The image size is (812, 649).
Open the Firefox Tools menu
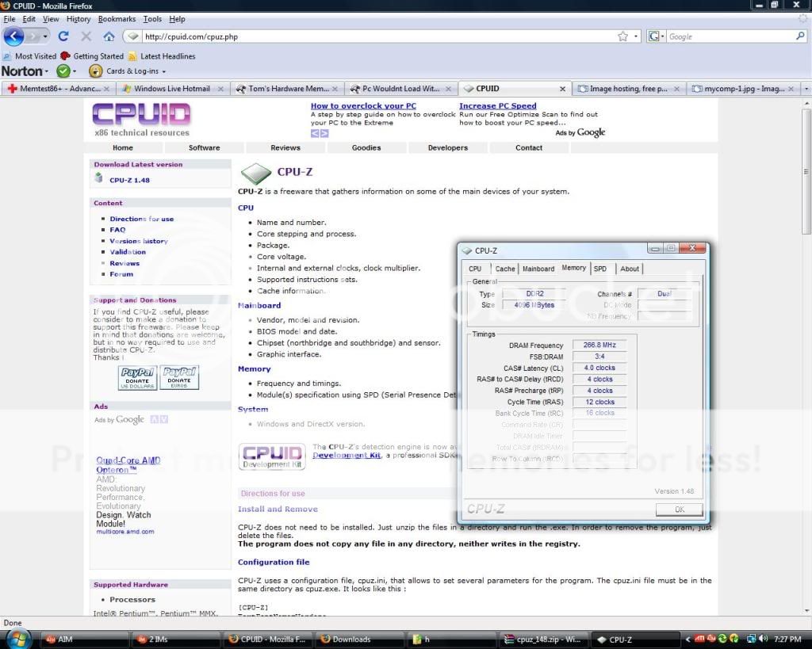point(152,19)
